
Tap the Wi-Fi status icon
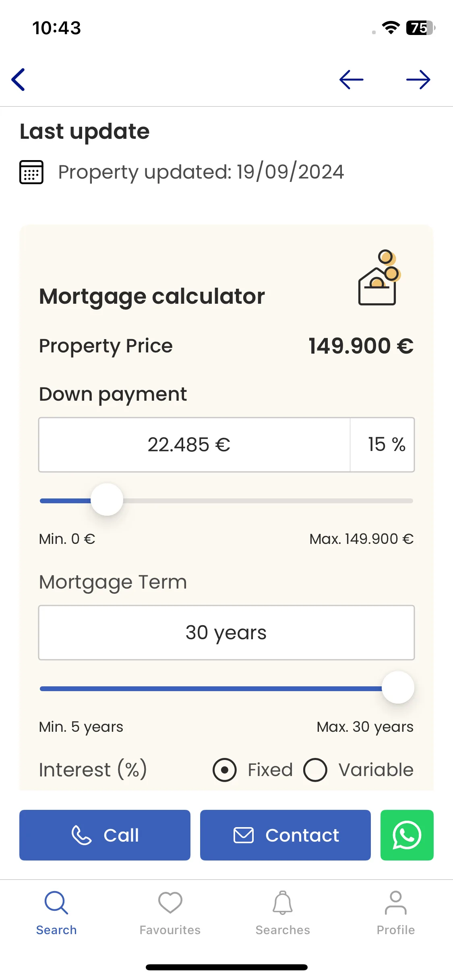pos(391,27)
